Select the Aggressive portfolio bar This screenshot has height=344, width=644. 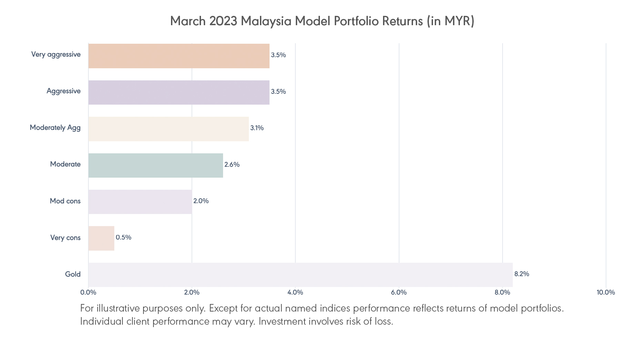[x=179, y=92]
